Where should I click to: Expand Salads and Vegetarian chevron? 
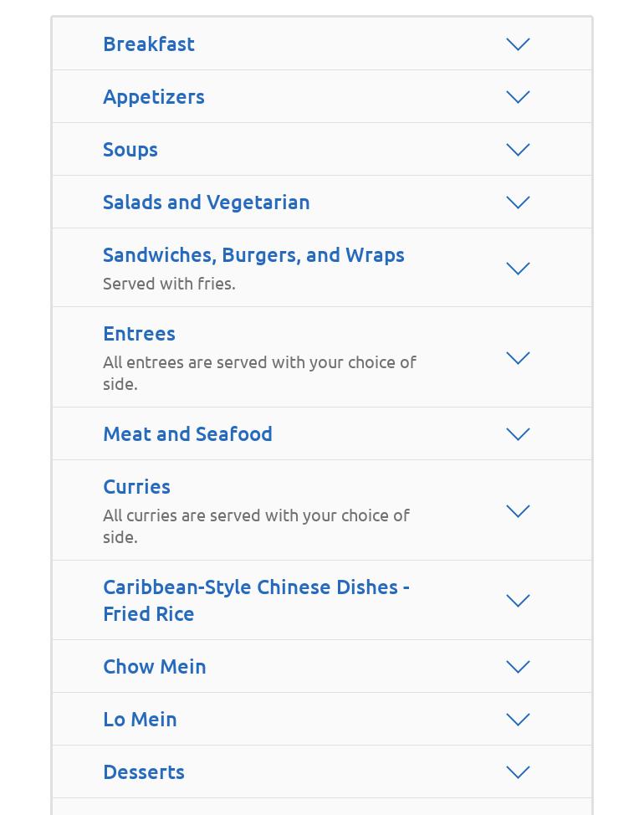pos(518,202)
